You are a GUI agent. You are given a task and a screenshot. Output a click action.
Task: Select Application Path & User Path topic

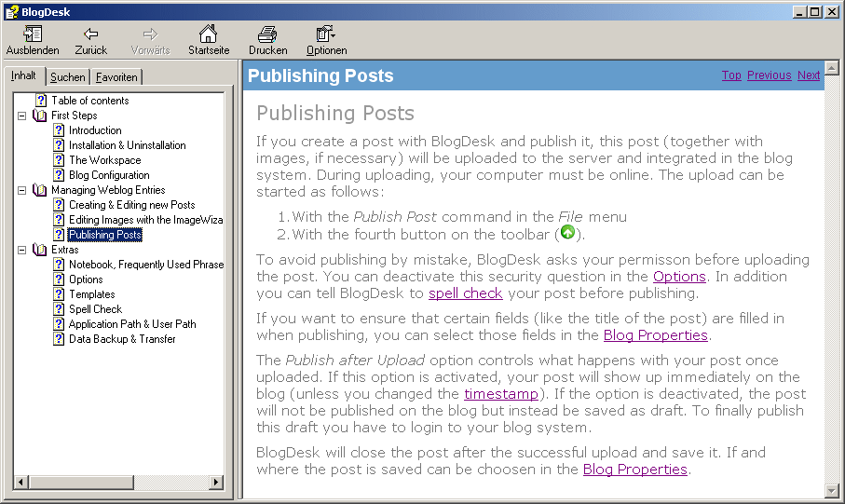tap(132, 324)
